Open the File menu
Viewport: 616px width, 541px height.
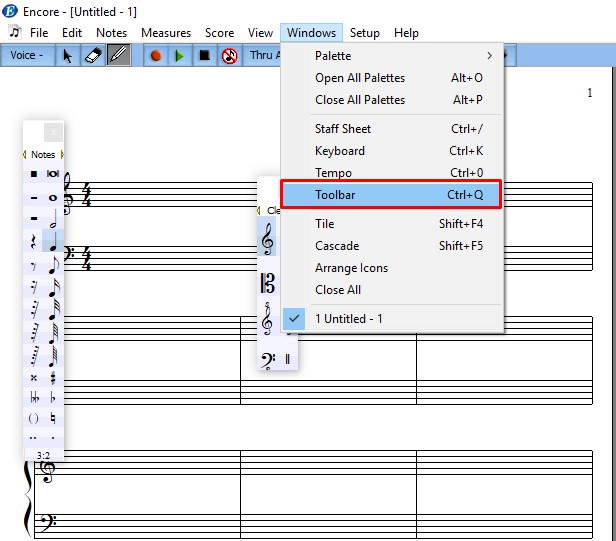tap(39, 33)
